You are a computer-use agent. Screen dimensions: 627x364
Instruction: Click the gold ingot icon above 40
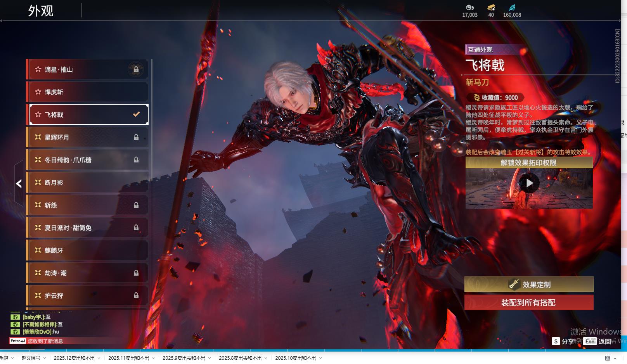tap(491, 7)
